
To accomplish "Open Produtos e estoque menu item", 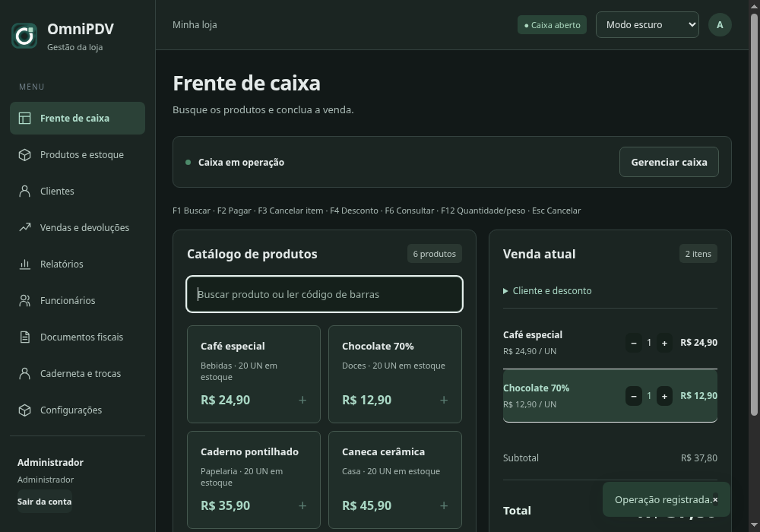I will pos(78,154).
